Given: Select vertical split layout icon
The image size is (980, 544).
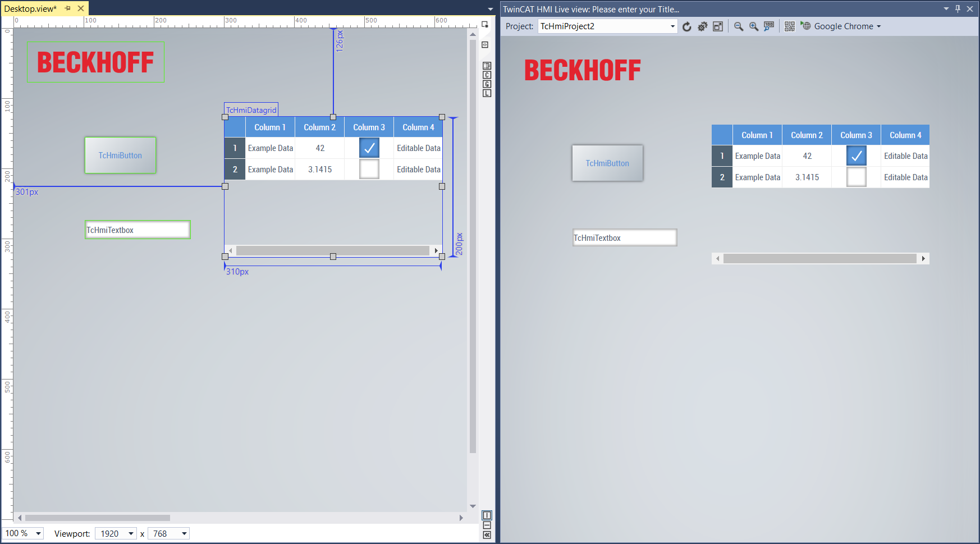Looking at the screenshot, I should coord(487,515).
